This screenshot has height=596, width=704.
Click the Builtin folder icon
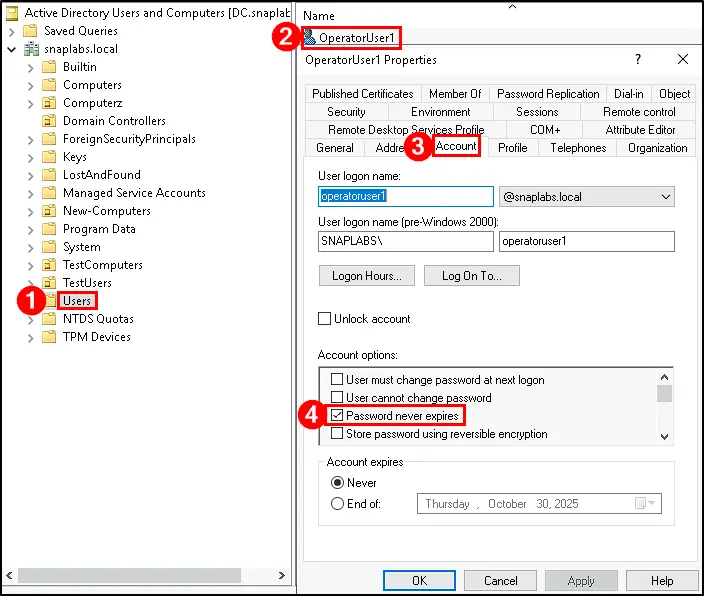coord(49,67)
